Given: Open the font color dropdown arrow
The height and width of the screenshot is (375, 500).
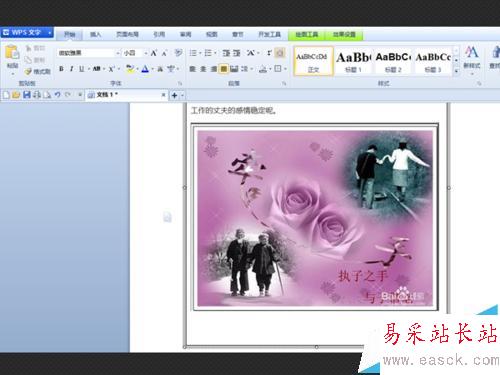Looking at the screenshot, I should (x=152, y=69).
